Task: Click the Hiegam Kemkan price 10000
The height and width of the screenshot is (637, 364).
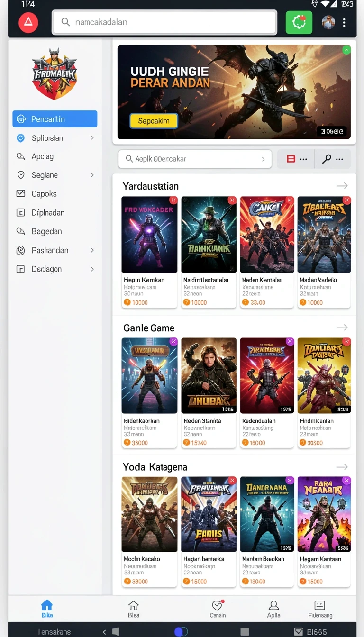Action: [x=136, y=302]
